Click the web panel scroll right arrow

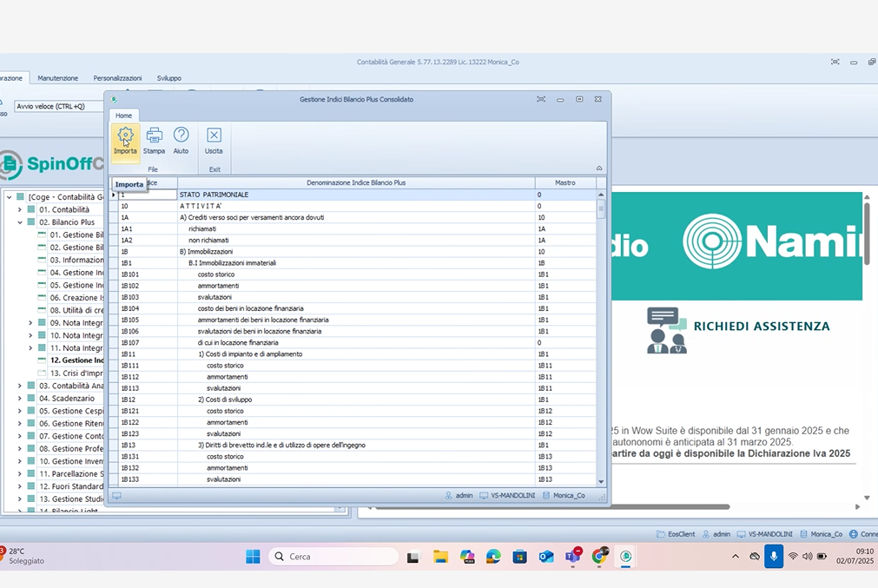pos(857,507)
